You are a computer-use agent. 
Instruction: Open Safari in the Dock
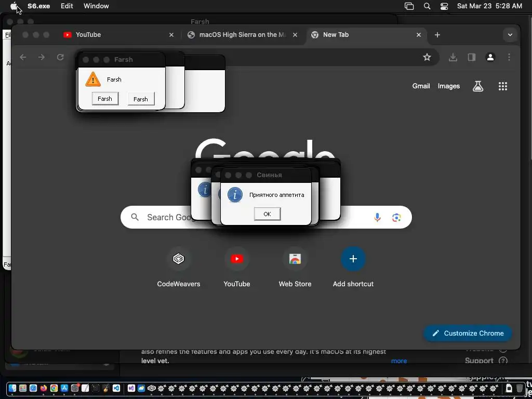(33, 388)
